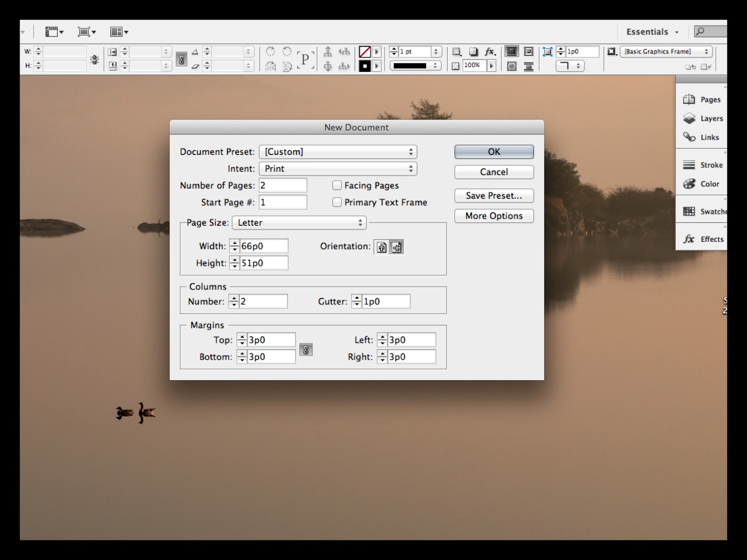Click More Options button

[x=494, y=216]
